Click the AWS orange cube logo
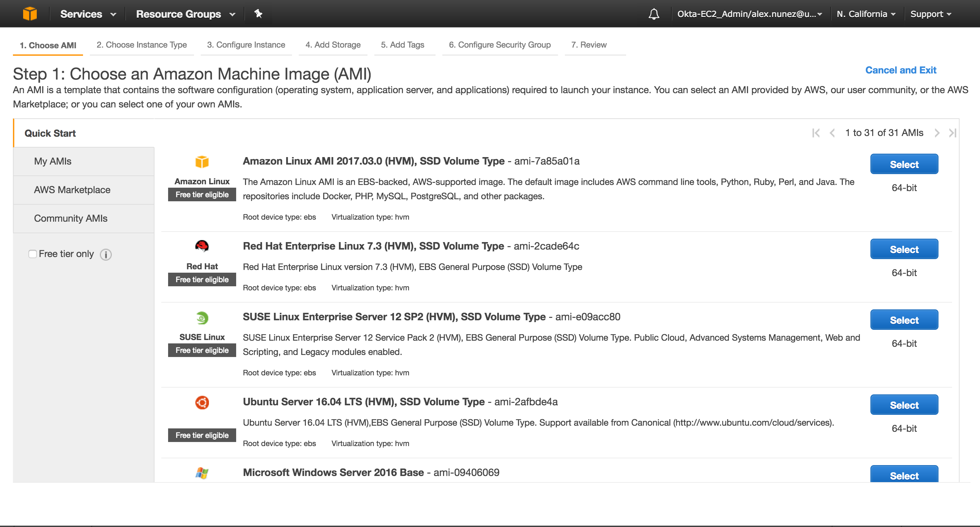Image resolution: width=980 pixels, height=527 pixels. (30, 14)
